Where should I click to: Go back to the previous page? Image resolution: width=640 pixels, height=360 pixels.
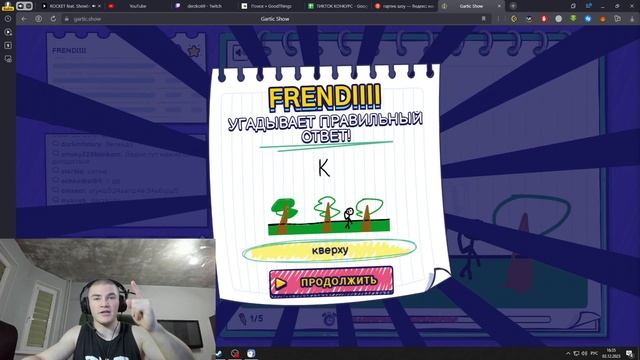[x=24, y=19]
